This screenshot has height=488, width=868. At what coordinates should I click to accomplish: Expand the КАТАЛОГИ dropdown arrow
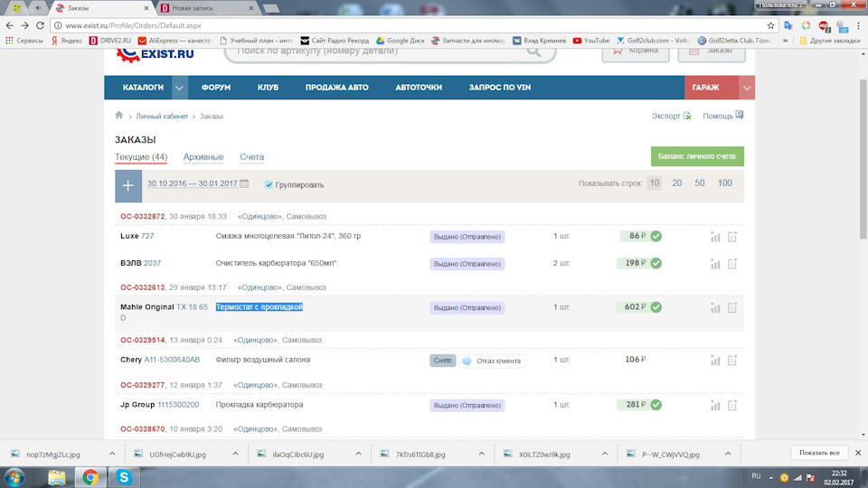pos(179,88)
